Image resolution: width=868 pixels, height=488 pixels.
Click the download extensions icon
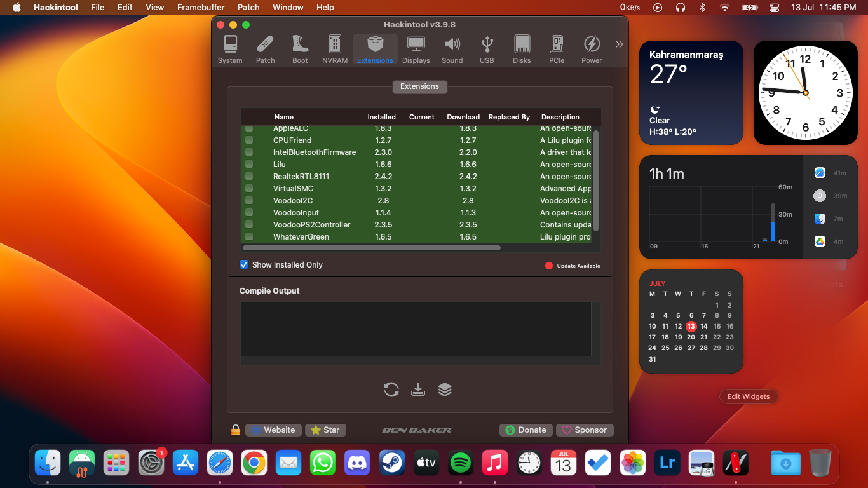point(418,390)
